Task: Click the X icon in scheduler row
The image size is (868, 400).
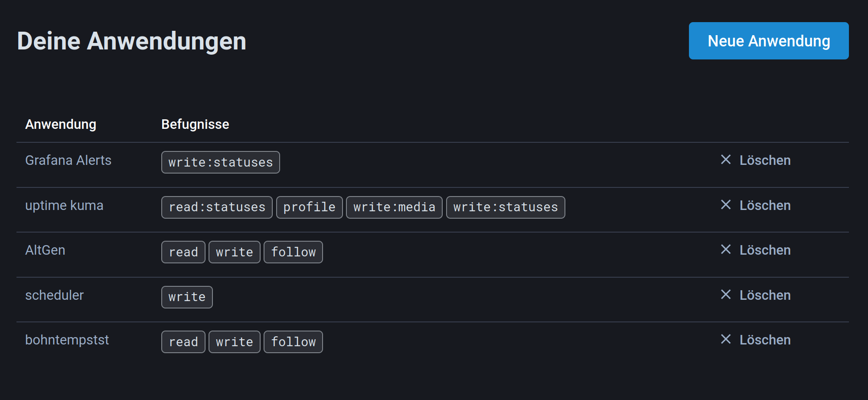Action: tap(726, 295)
